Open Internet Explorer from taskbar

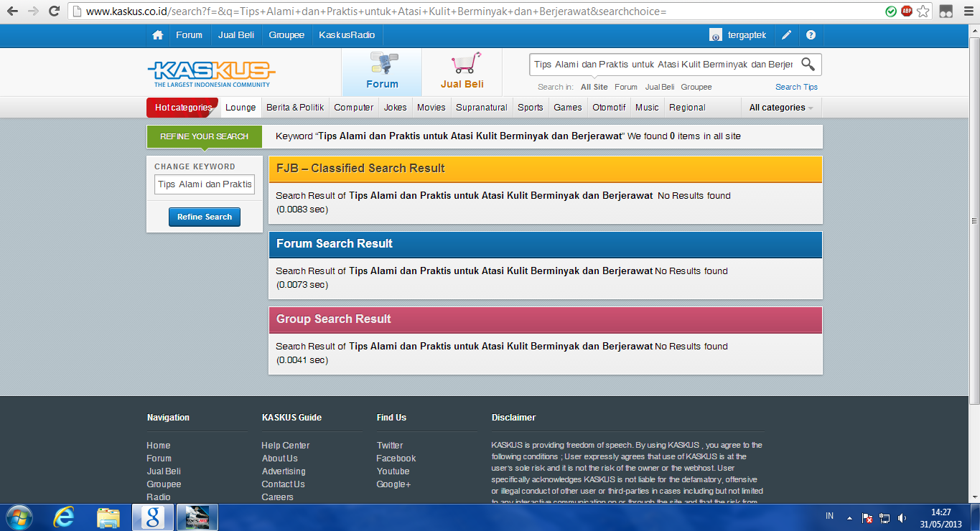(x=64, y=517)
